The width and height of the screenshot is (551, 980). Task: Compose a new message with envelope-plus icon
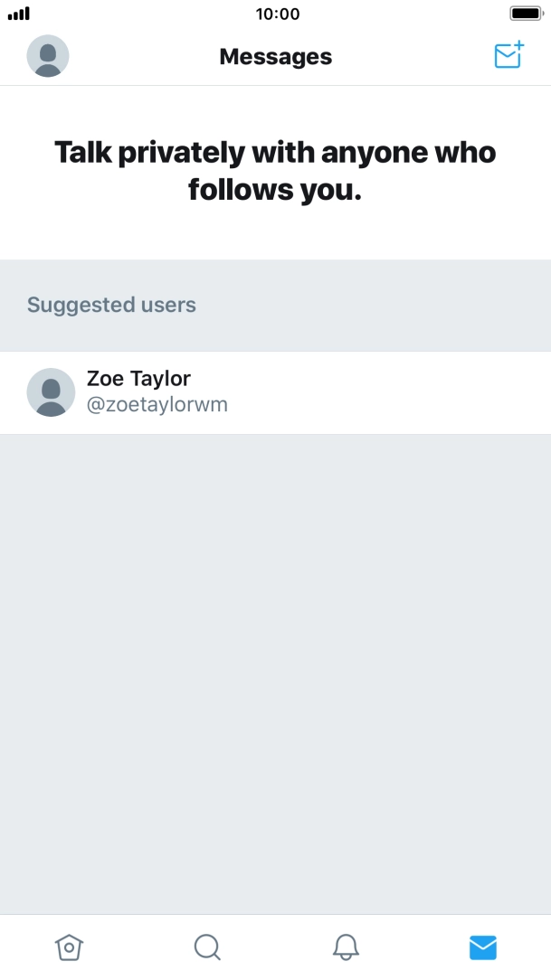click(508, 55)
